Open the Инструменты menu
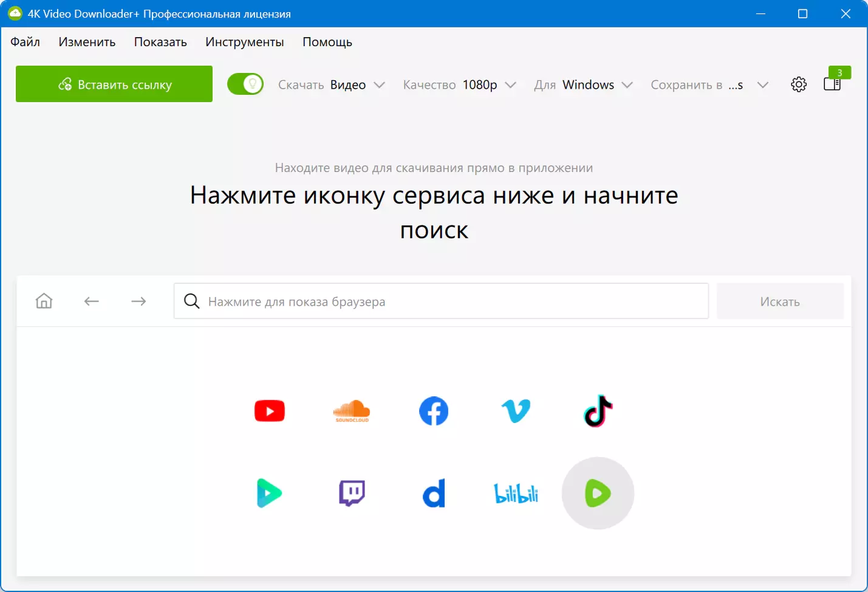This screenshot has width=868, height=592. pyautogui.click(x=245, y=42)
